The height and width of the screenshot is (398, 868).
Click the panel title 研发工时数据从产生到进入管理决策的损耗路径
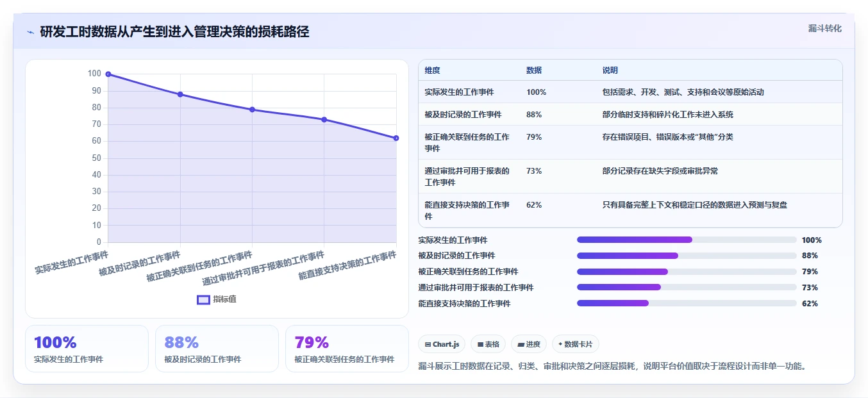point(174,32)
